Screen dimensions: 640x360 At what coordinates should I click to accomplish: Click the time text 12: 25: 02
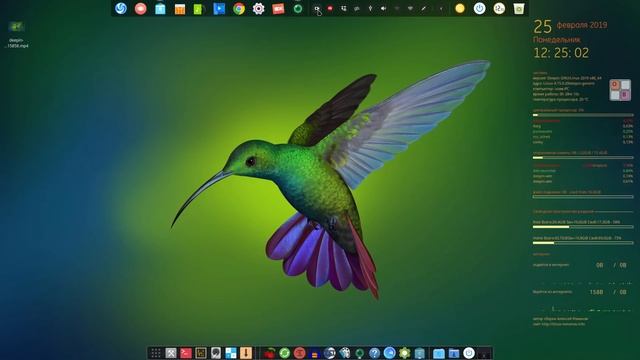pyautogui.click(x=561, y=53)
